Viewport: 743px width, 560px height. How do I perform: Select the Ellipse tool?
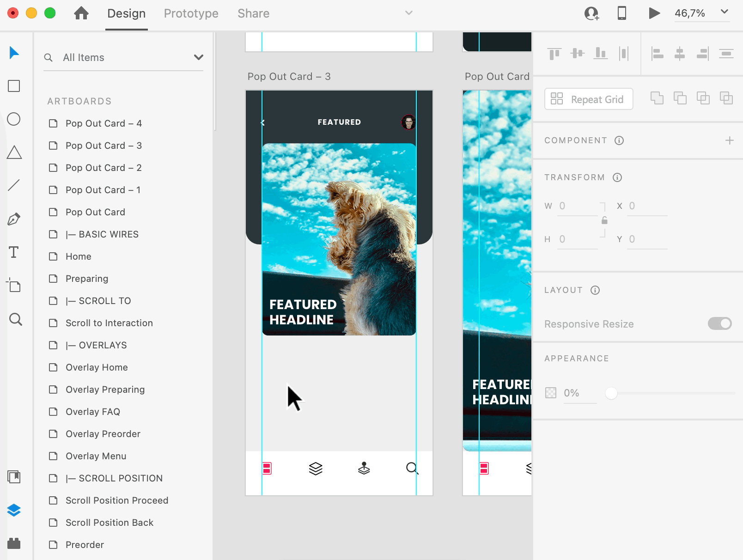point(14,119)
